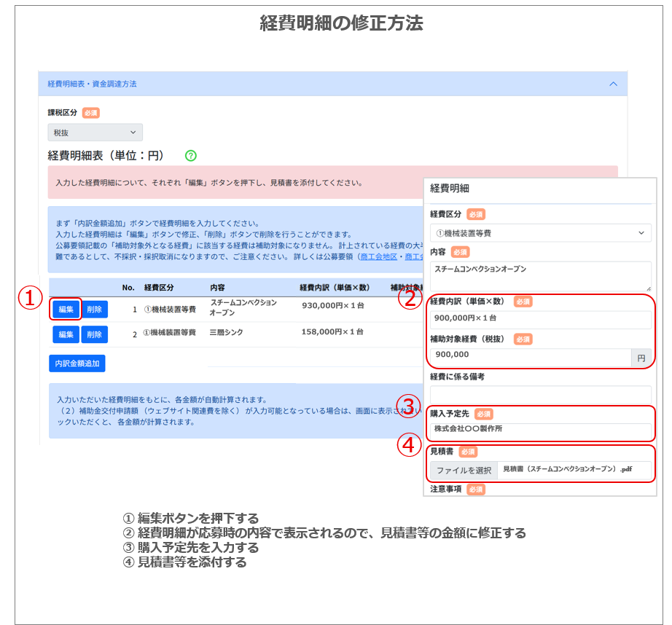
Task: Collapse the 経費明細表・資金調達方法 section chevron
Action: point(613,84)
